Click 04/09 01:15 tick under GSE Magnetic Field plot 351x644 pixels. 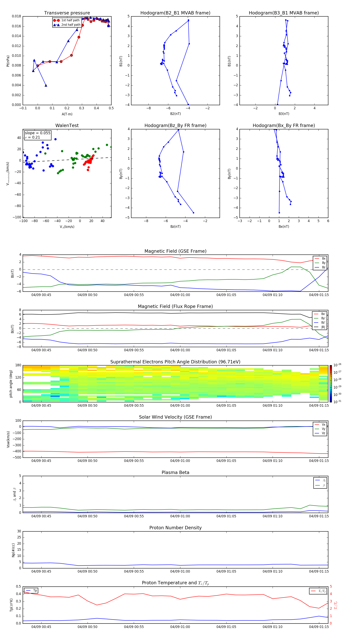pyautogui.click(x=319, y=295)
